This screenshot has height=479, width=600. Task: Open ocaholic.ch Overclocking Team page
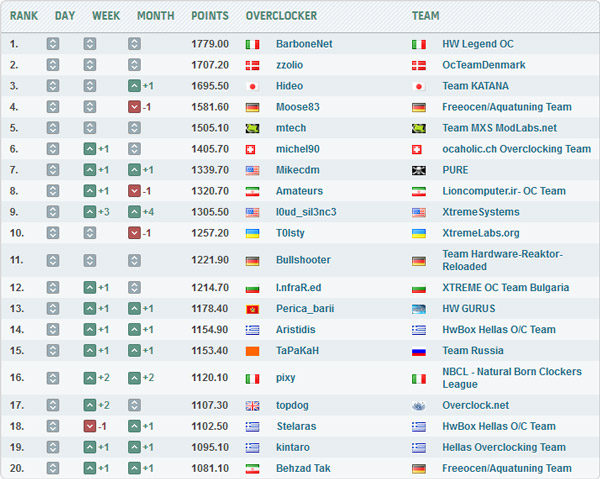click(517, 149)
